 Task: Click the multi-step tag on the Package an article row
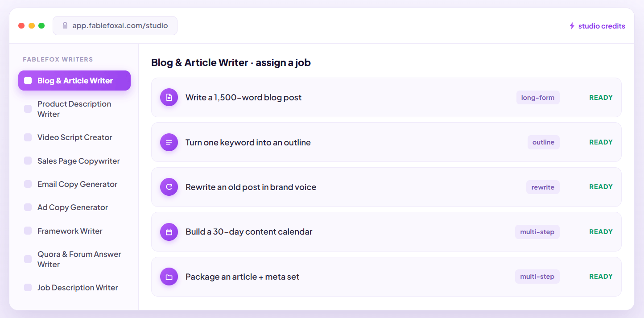pyautogui.click(x=537, y=277)
